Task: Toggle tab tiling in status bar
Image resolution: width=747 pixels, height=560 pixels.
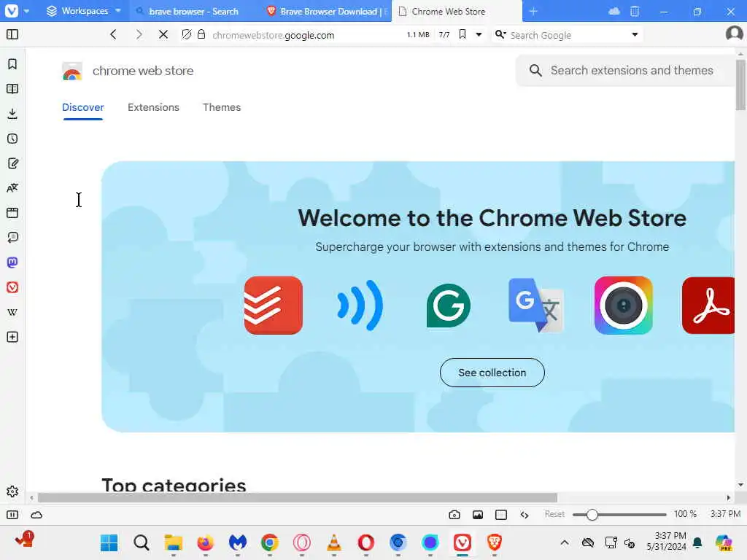Action: 12,515
